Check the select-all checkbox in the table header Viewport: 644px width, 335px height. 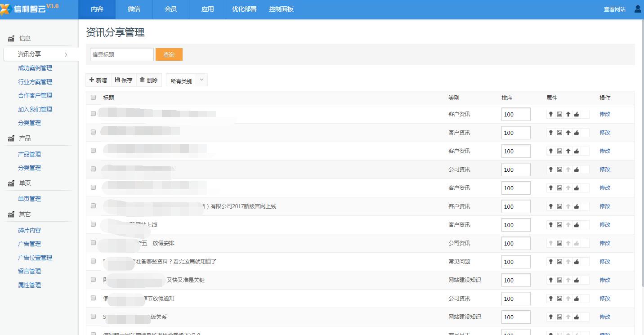pyautogui.click(x=94, y=98)
